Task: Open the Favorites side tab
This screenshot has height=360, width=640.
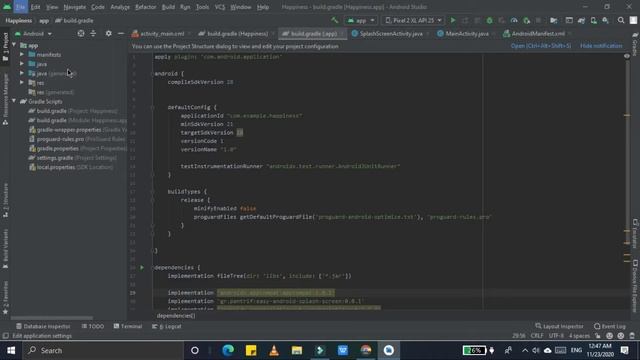Action: click(5, 298)
